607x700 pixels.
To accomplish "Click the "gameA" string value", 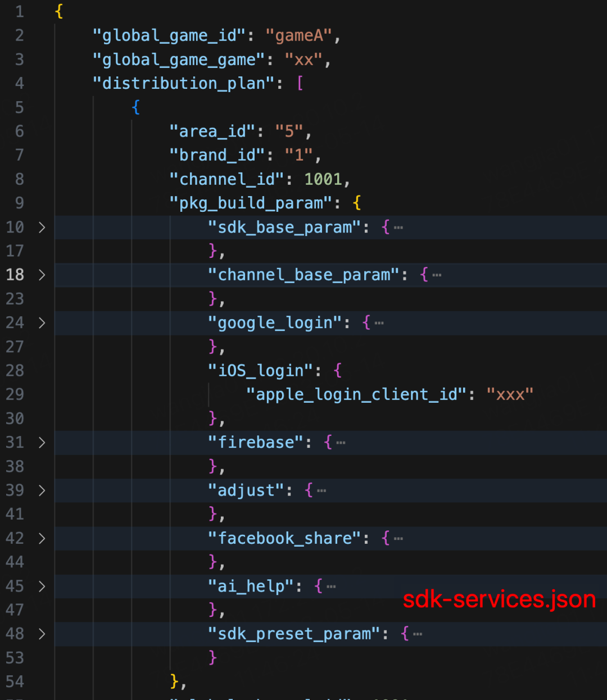I will tap(299, 36).
